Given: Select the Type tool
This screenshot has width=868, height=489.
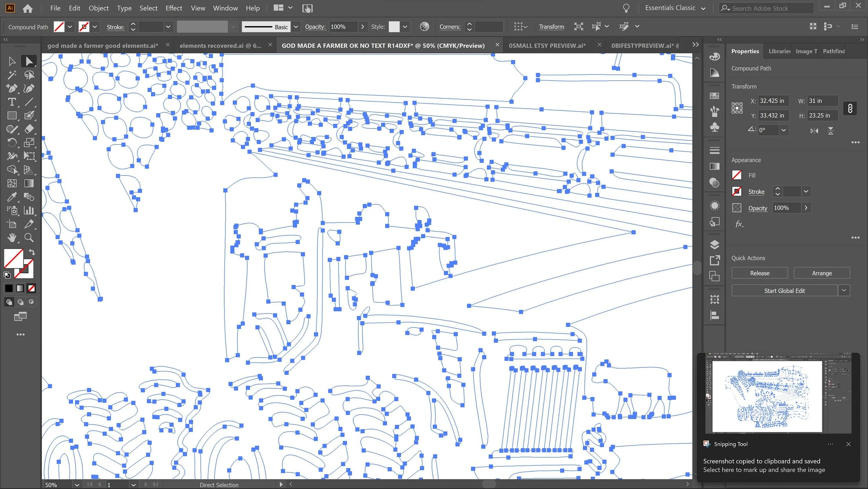Looking at the screenshot, I should 12,102.
